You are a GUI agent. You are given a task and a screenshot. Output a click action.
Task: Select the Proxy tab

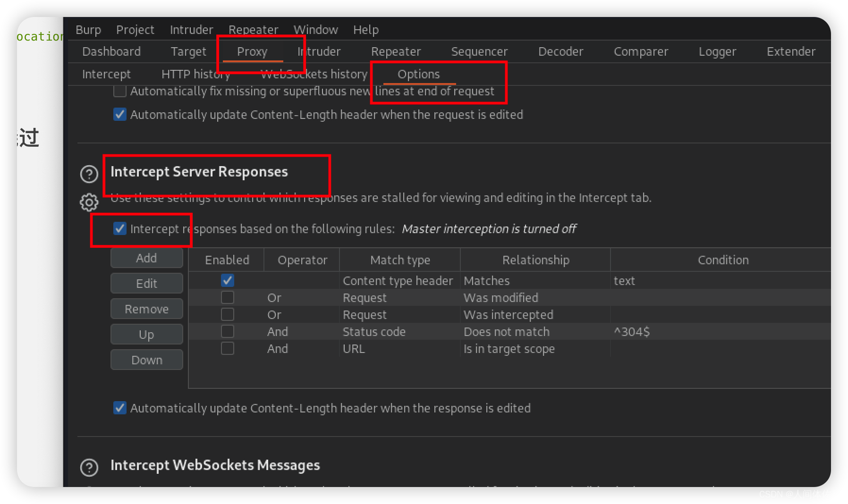pos(252,51)
